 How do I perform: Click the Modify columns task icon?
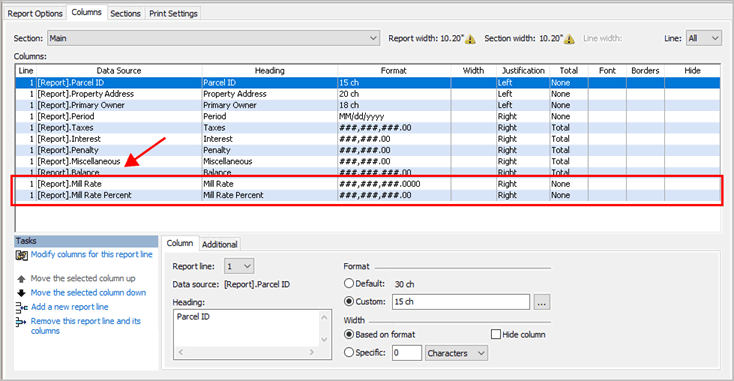pyautogui.click(x=22, y=255)
